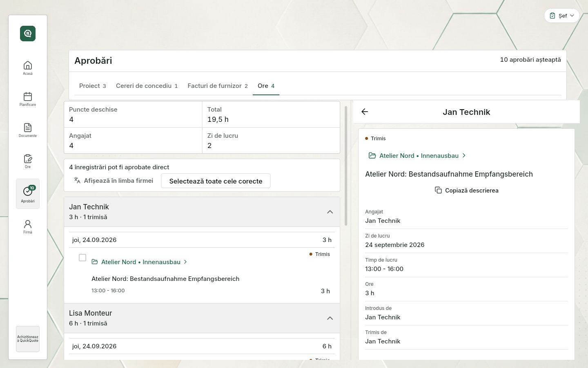Viewport: 588px width, 368px height.
Task: Open Ore clipboard sidebar icon
Action: pos(28,159)
